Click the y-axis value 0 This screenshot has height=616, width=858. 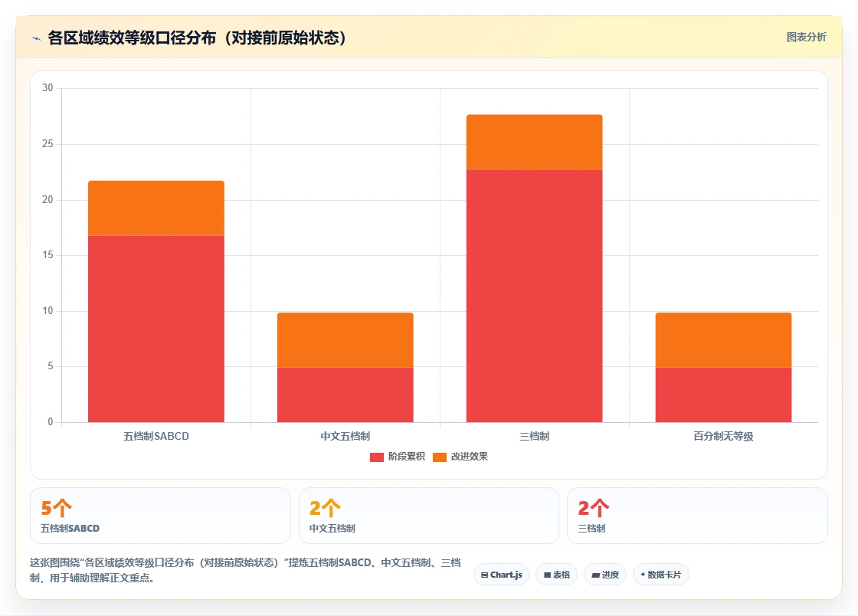51,422
